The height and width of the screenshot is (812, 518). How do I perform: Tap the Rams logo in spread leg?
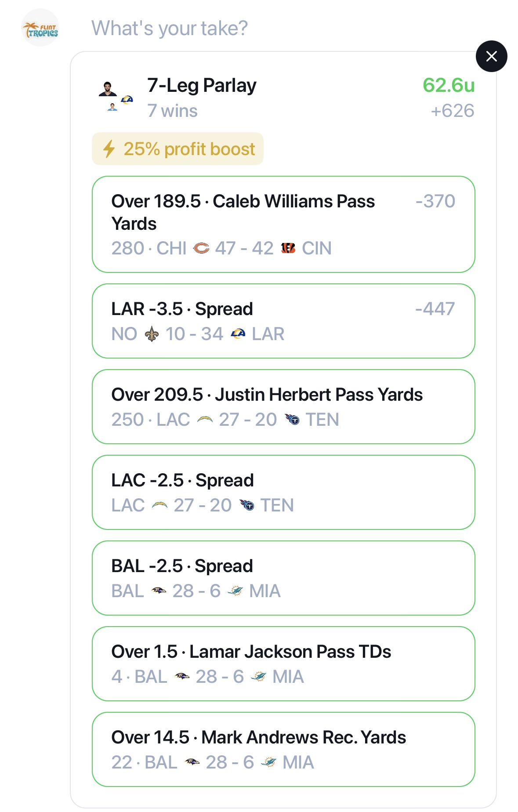coord(238,334)
